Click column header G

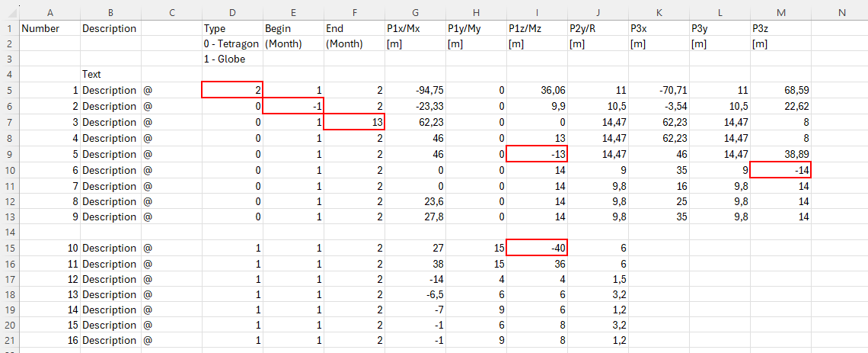[x=415, y=12]
